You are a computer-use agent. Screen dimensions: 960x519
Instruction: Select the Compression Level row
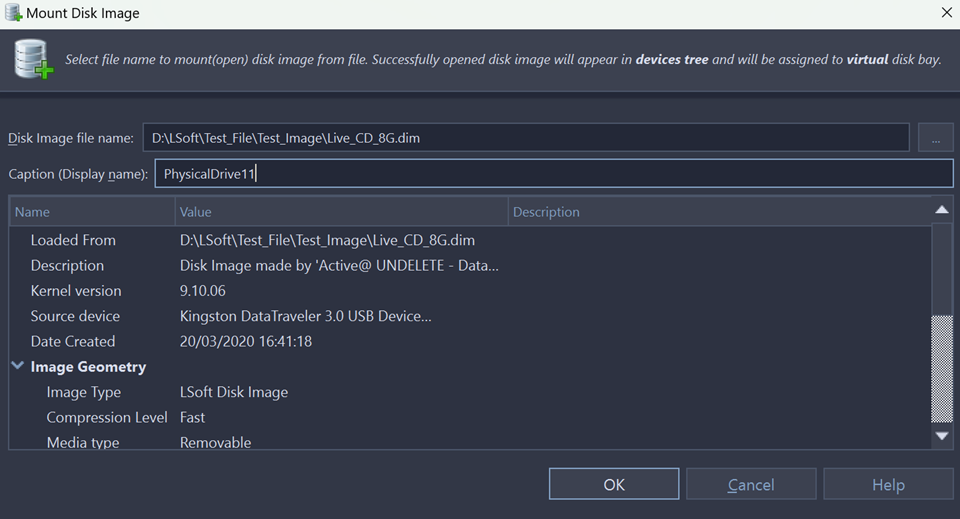[x=109, y=417]
